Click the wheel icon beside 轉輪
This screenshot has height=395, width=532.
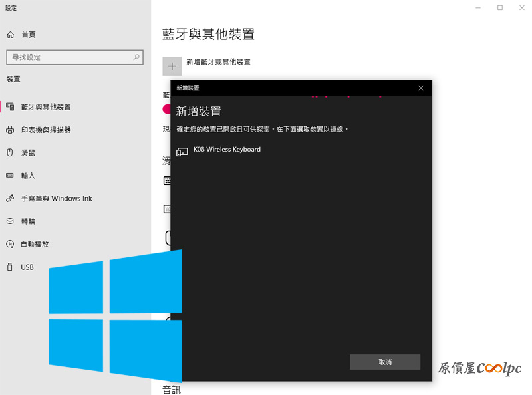click(10, 221)
